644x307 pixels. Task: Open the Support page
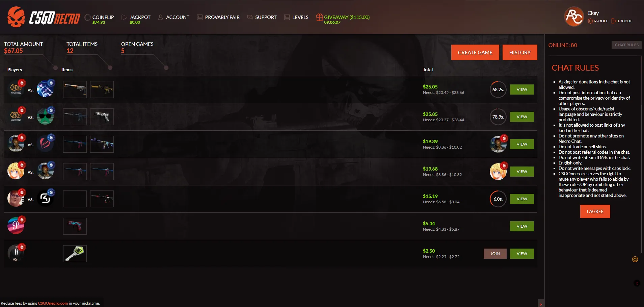[266, 17]
